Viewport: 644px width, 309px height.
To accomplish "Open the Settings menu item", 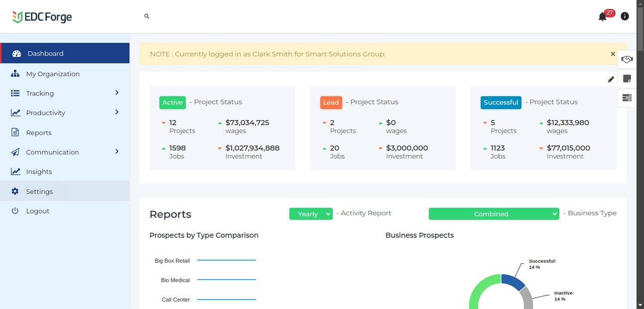I will (x=65, y=191).
